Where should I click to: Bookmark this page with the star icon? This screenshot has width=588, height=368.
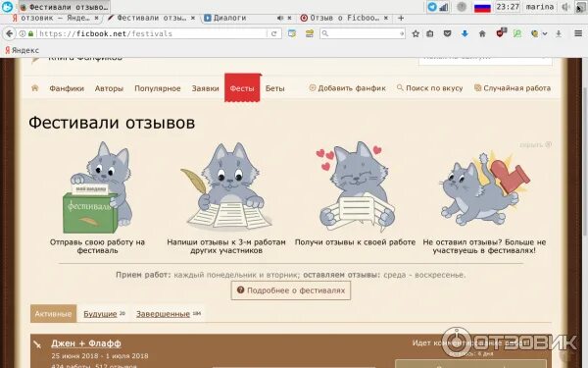[416, 33]
